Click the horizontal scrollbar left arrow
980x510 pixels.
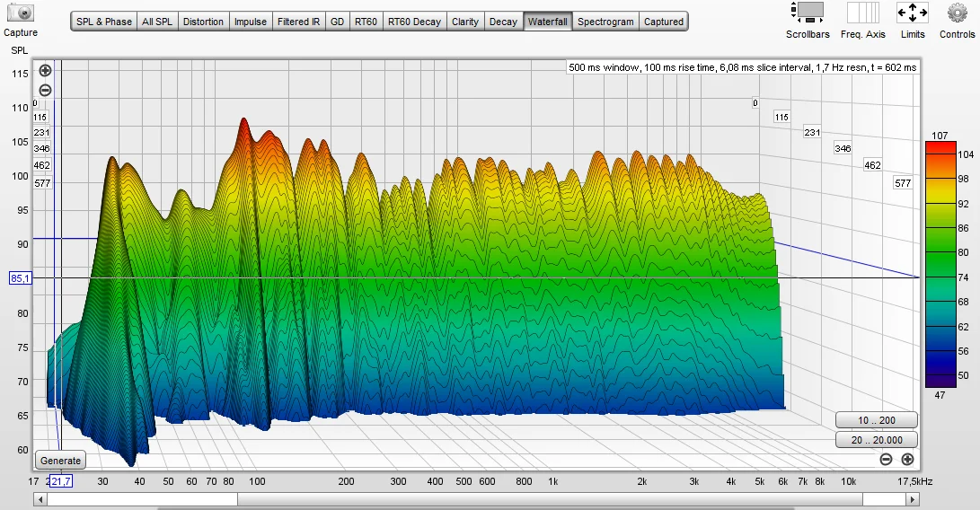click(40, 499)
